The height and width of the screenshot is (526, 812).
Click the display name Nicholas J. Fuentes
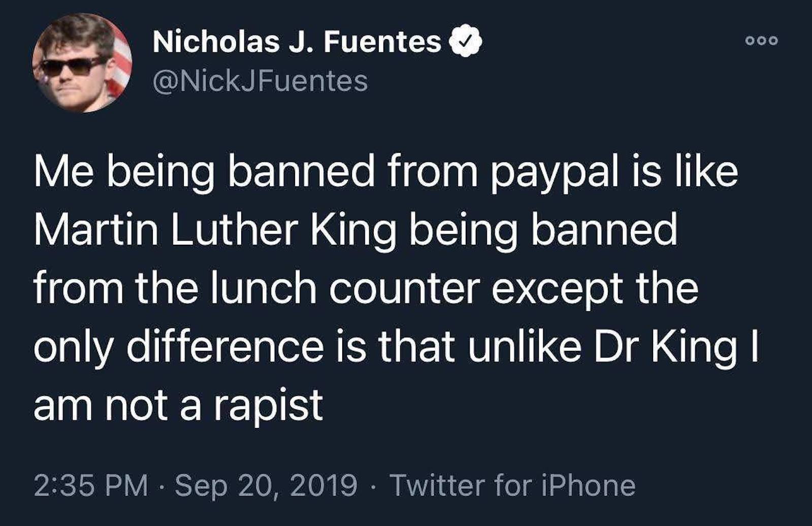(297, 41)
